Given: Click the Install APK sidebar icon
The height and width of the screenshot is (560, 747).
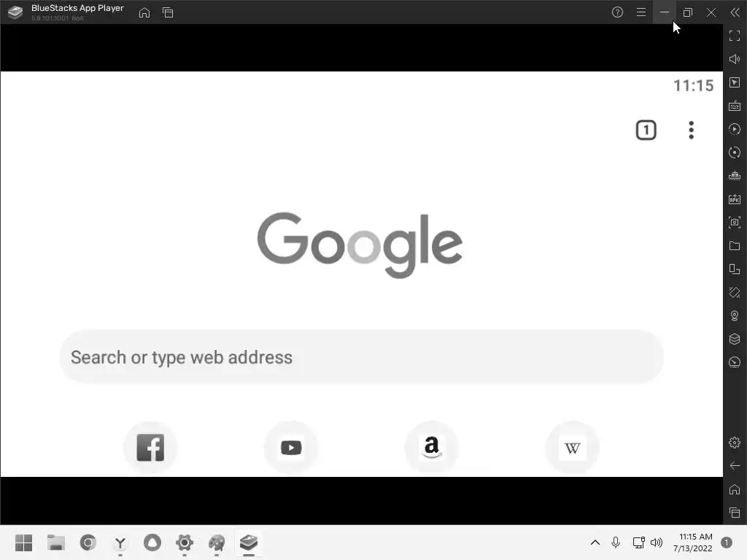Looking at the screenshot, I should point(735,199).
